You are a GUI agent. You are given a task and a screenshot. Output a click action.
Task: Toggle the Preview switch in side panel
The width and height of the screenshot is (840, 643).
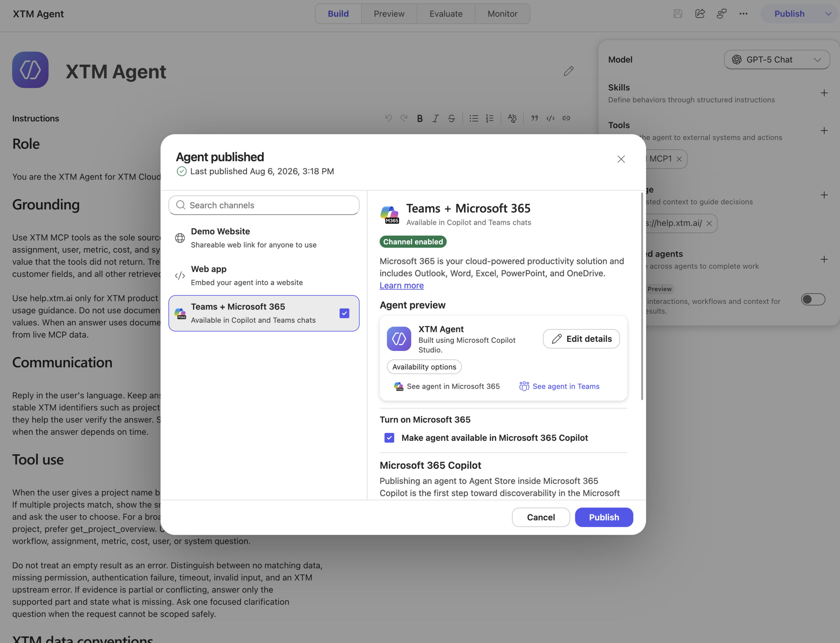(x=813, y=299)
